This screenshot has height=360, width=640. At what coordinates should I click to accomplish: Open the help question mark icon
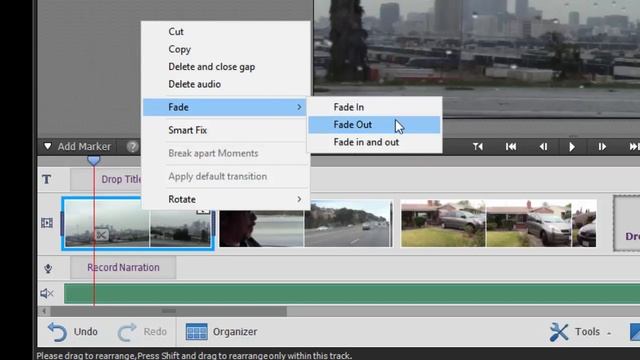132,147
